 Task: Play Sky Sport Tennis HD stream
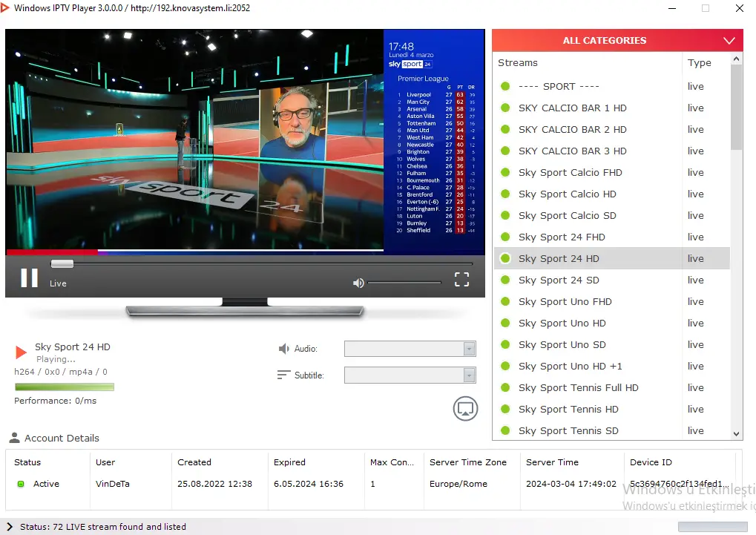pos(611,409)
